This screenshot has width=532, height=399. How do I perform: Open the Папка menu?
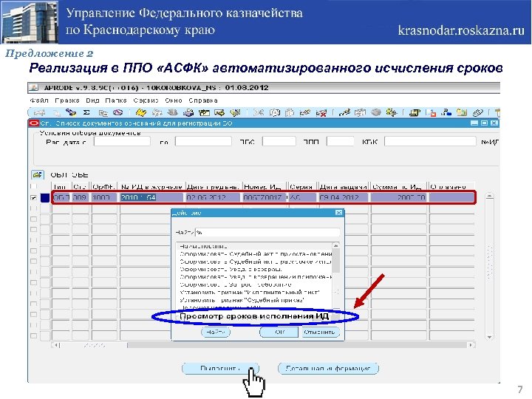[x=116, y=100]
